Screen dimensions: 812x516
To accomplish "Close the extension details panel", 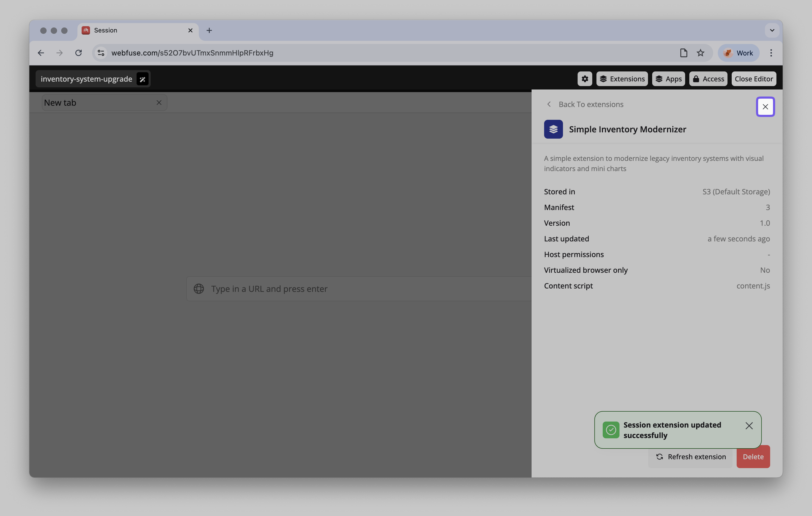I will point(765,106).
